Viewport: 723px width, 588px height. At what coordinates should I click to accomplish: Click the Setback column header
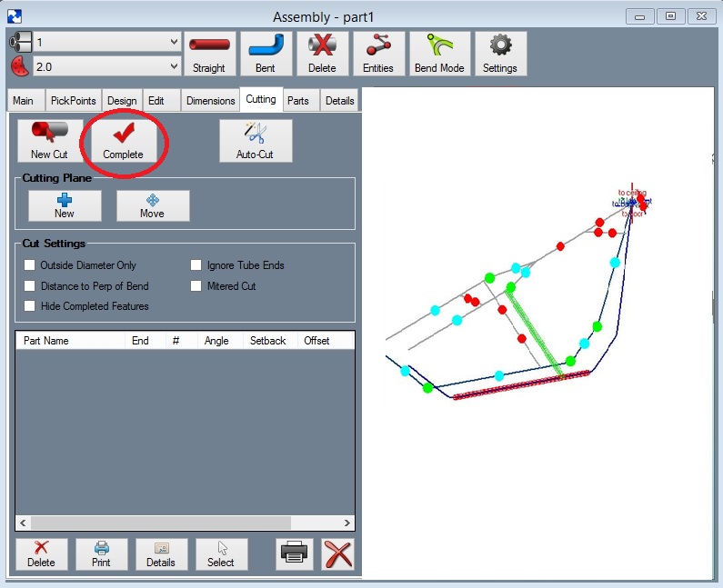pos(270,341)
